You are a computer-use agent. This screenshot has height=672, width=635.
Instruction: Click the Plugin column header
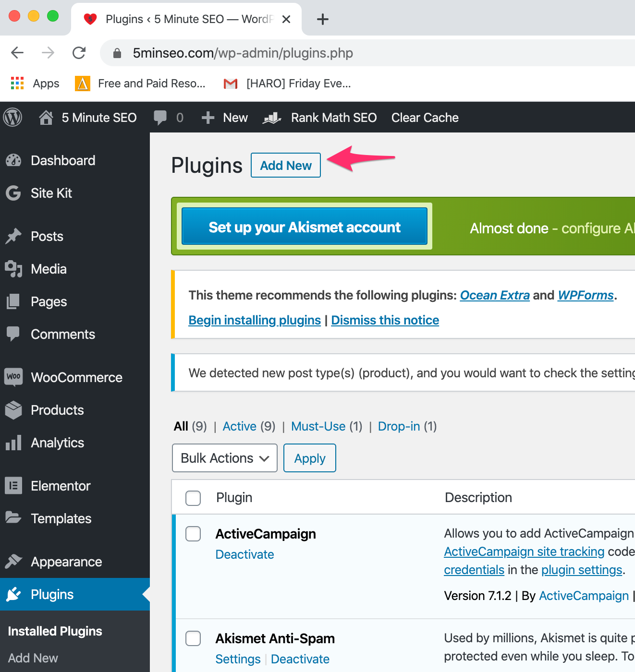tap(234, 498)
